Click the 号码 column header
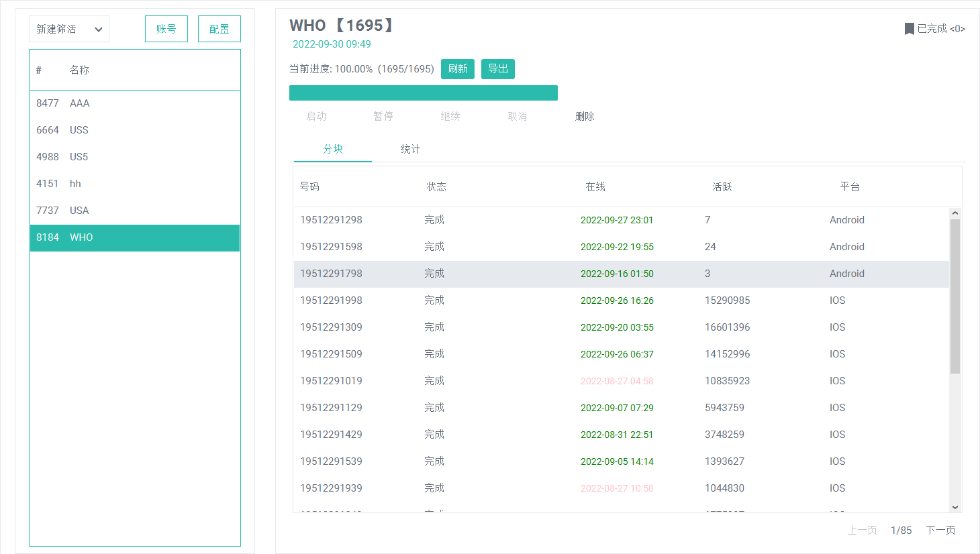 point(309,186)
